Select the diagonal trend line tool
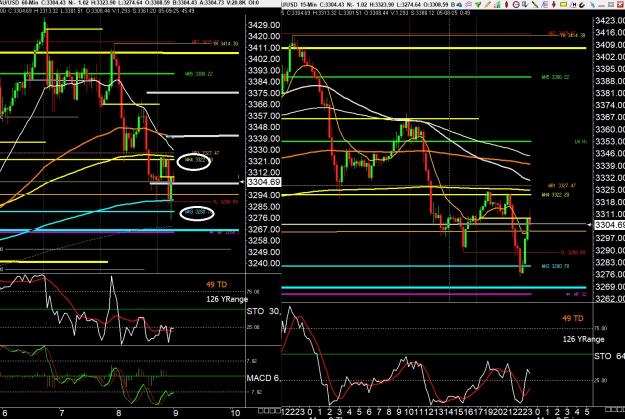This screenshot has height=419, width=625. [x=535, y=5]
